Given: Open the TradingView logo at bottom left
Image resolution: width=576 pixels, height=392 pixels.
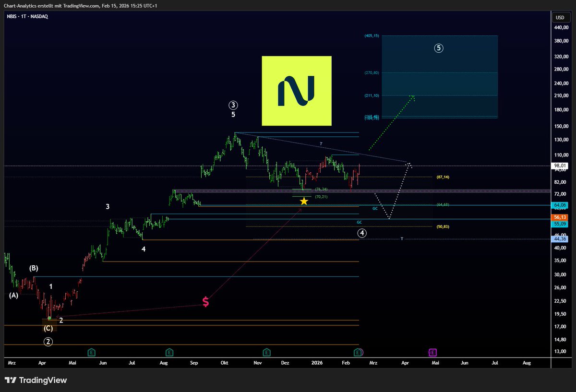Looking at the screenshot, I should tap(36, 380).
